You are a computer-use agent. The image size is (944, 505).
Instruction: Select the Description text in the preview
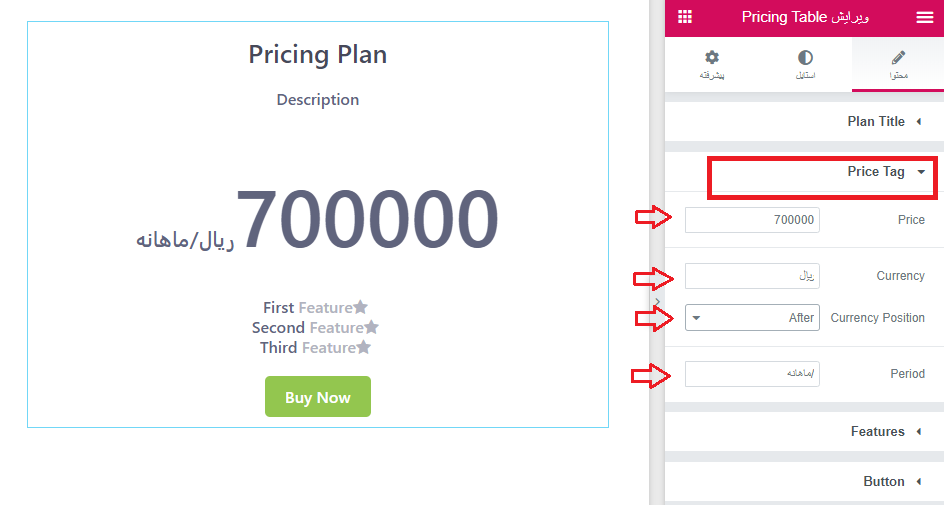point(318,100)
